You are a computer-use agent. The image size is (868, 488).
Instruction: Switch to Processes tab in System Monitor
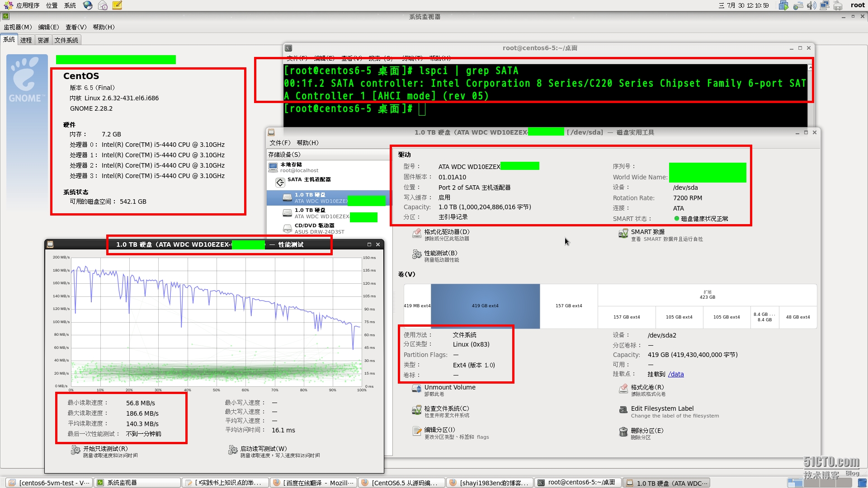tap(26, 40)
